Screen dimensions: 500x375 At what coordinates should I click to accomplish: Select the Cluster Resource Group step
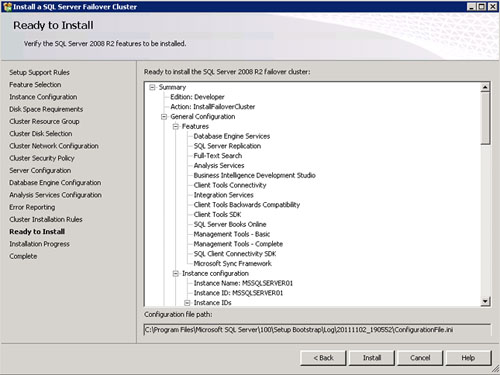pos(44,121)
